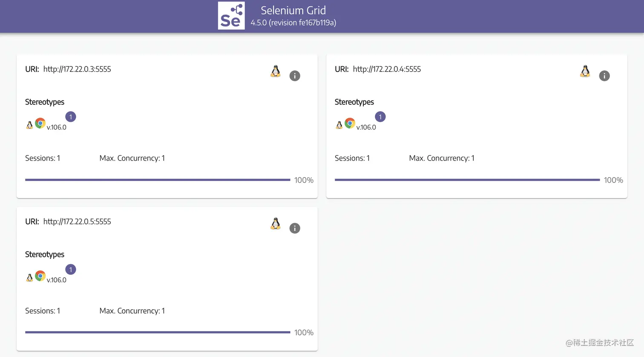Image resolution: width=644 pixels, height=357 pixels.
Task: Open info icon for node 172.22.0.5
Action: pyautogui.click(x=295, y=228)
